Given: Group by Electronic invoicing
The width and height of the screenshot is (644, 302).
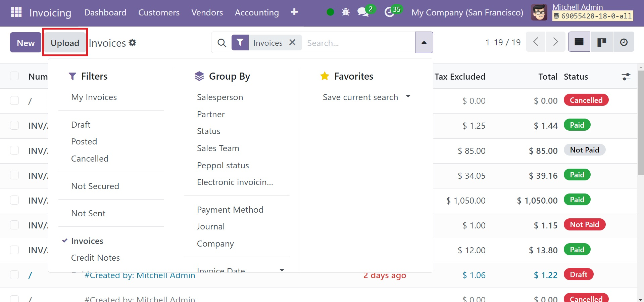Looking at the screenshot, I should click(235, 182).
